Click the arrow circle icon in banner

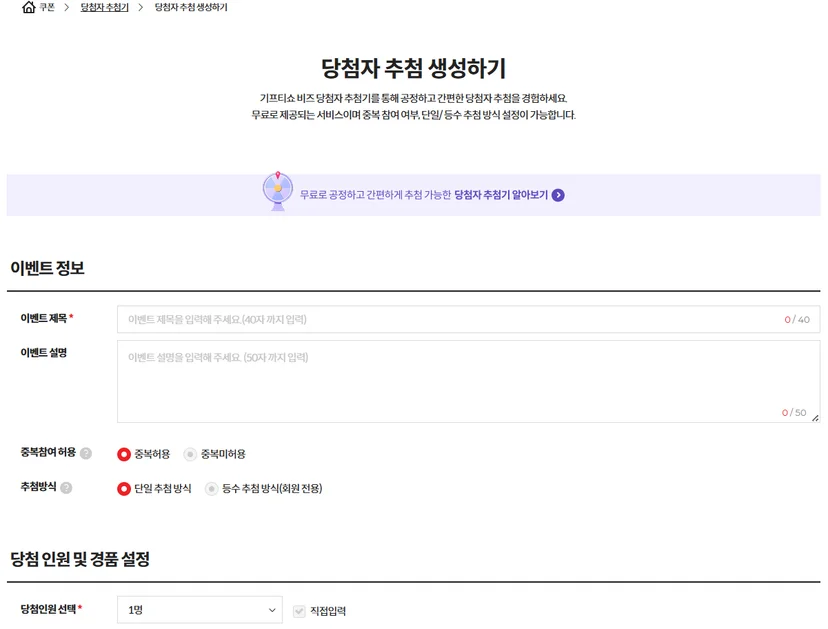point(558,195)
